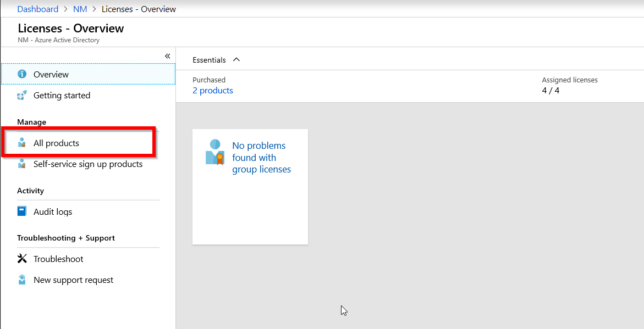The image size is (644, 329).
Task: Click the group license badge icon in tile
Action: [214, 152]
